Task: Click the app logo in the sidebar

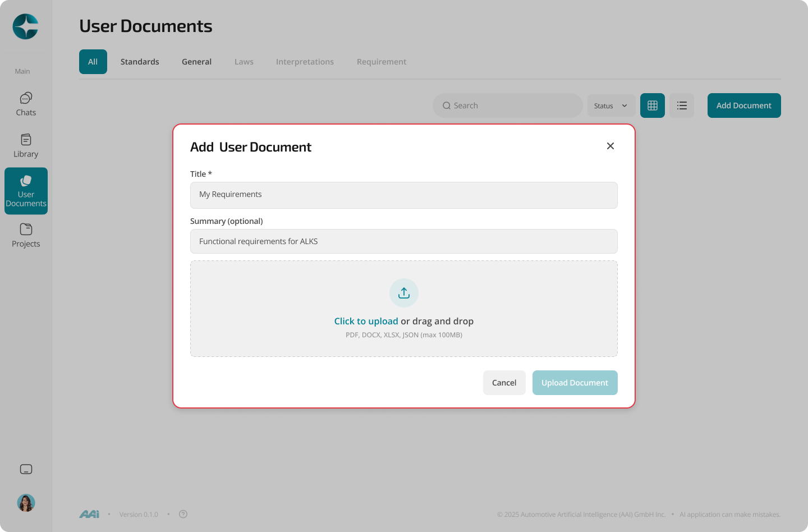Action: click(26, 26)
